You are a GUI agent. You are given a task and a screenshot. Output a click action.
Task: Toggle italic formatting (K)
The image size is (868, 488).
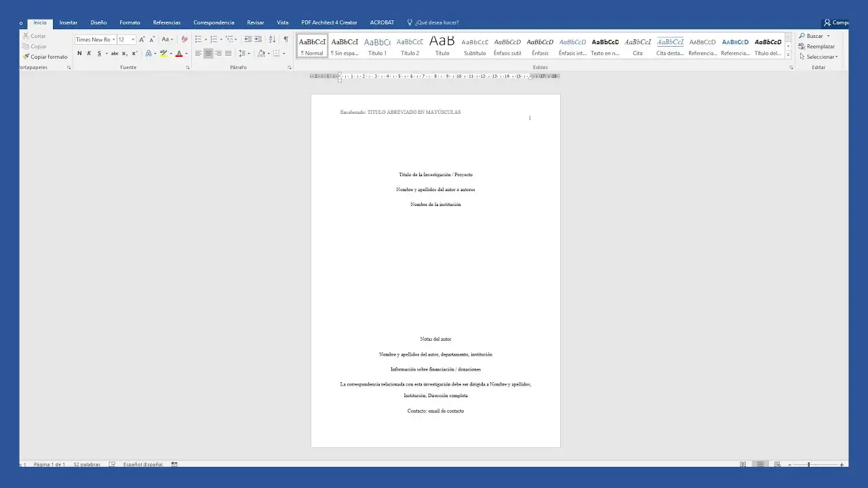(x=89, y=54)
